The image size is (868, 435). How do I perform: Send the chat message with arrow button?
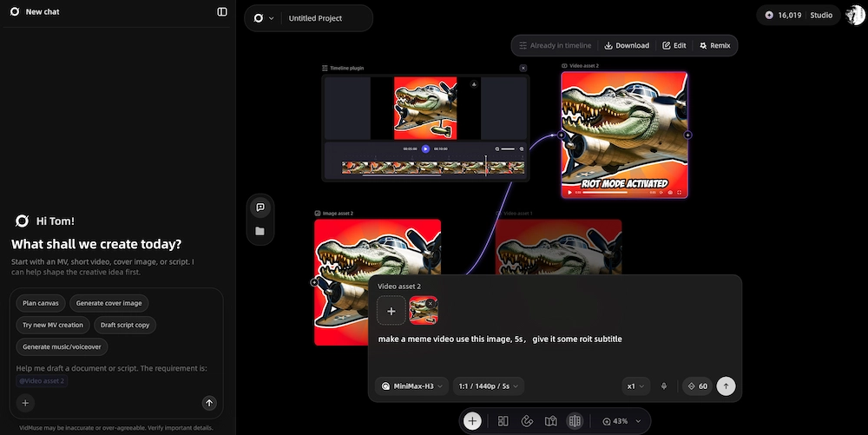[209, 403]
